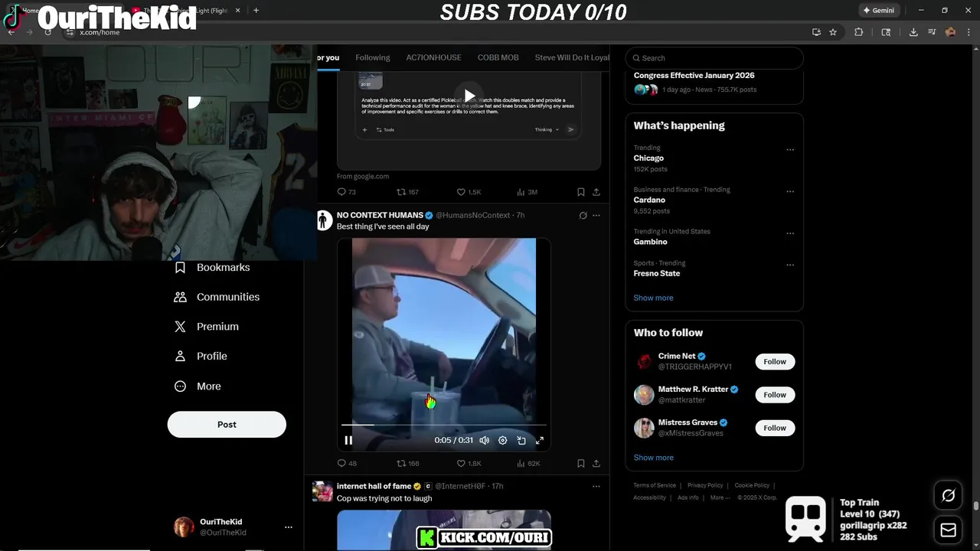
Task: Open the Chicago trending topic
Action: [x=649, y=158]
